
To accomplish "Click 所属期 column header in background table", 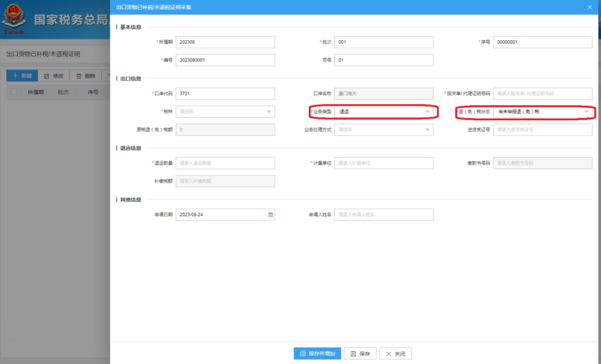I will coord(36,92).
